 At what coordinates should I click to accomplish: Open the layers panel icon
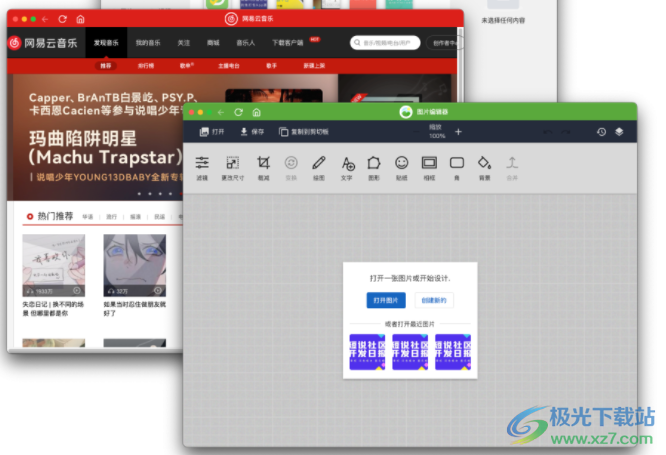pos(619,132)
